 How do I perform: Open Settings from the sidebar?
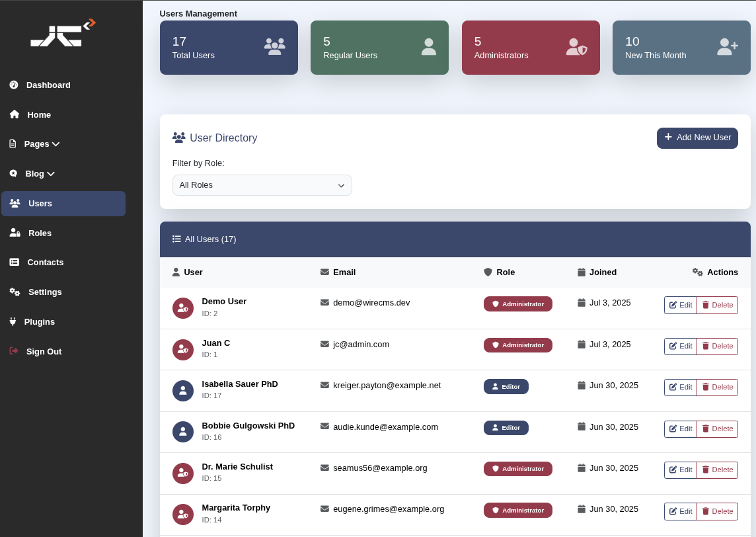(x=63, y=292)
